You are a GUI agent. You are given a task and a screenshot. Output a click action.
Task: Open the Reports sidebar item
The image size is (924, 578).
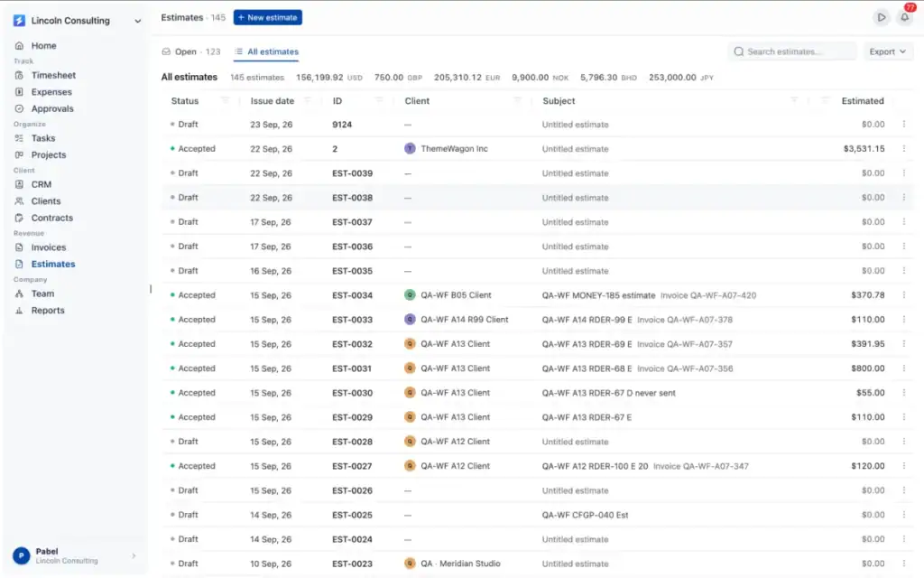coord(48,311)
